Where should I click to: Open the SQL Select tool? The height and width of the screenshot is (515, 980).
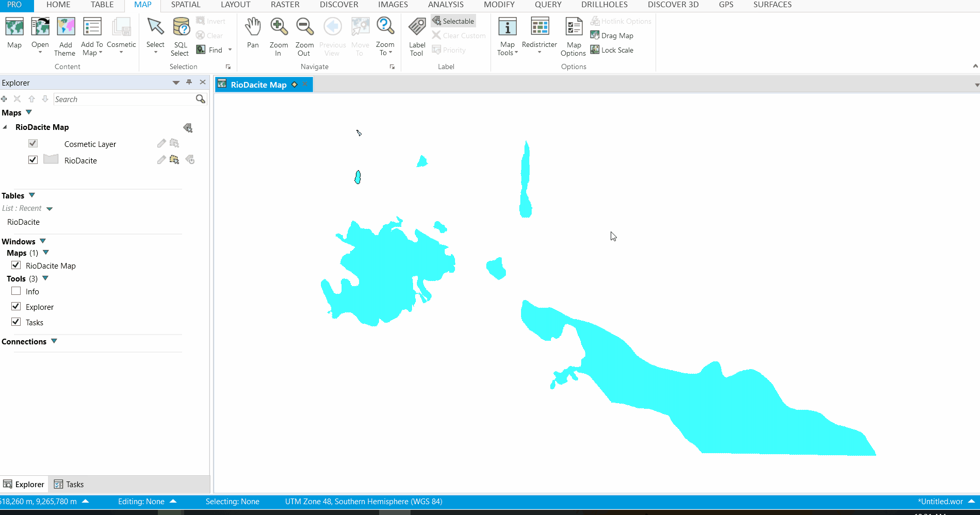click(x=180, y=35)
